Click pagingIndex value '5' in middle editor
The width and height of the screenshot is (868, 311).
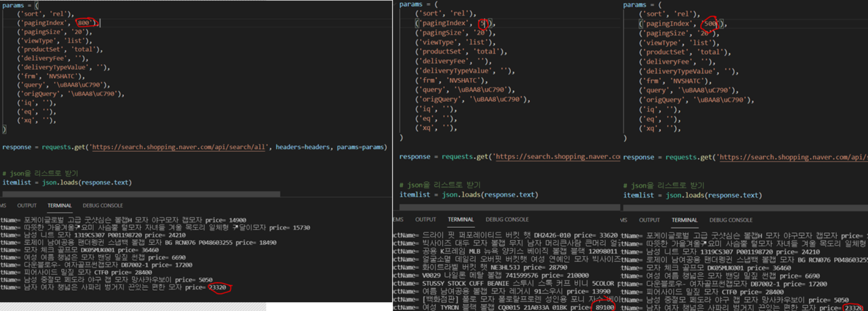click(483, 23)
